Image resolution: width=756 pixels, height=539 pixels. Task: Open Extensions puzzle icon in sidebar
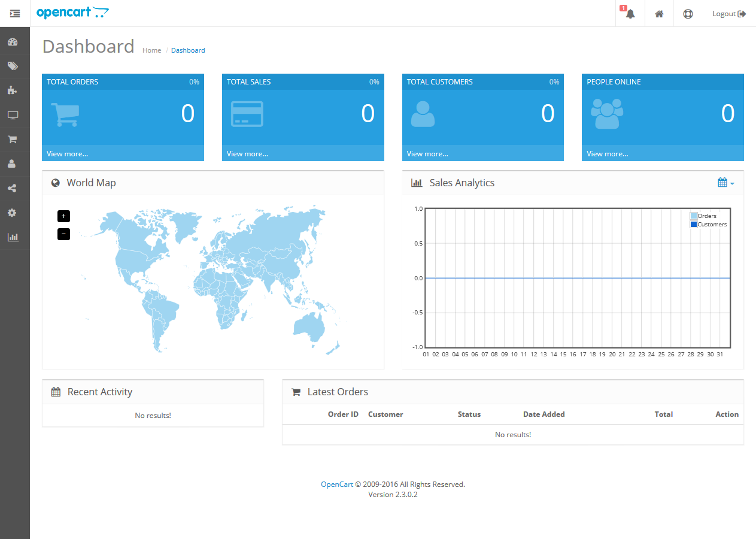coord(13,90)
